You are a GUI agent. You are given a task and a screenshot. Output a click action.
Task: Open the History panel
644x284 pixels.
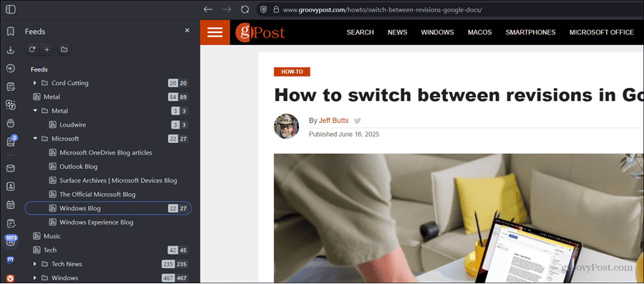pyautogui.click(x=11, y=68)
